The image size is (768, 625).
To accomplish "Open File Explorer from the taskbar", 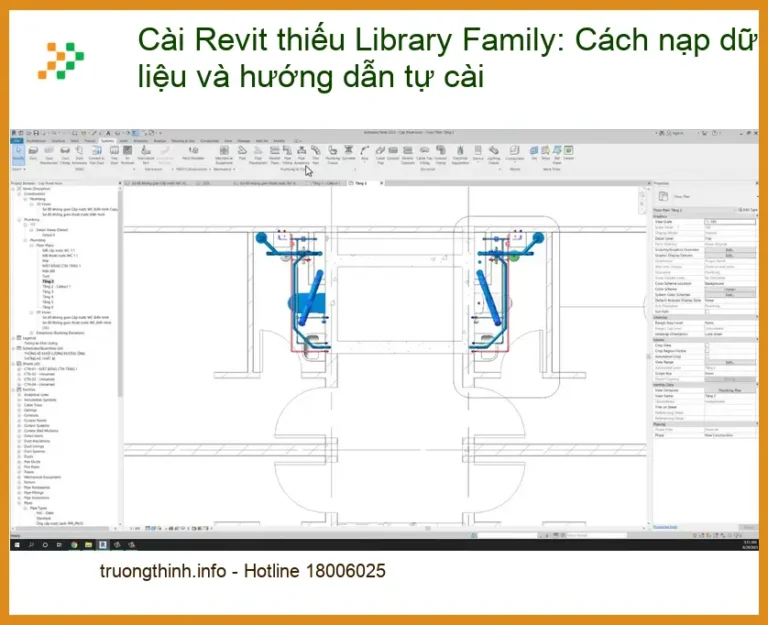I will [88, 545].
